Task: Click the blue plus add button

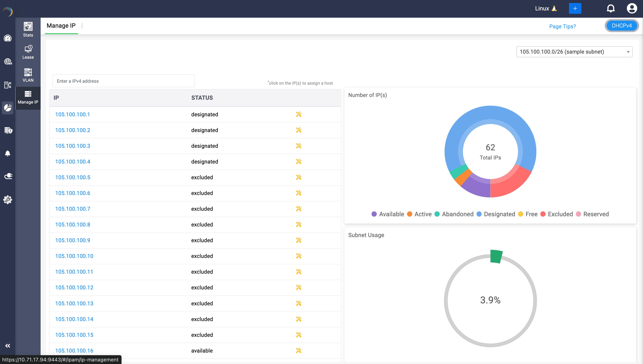Action: [575, 9]
